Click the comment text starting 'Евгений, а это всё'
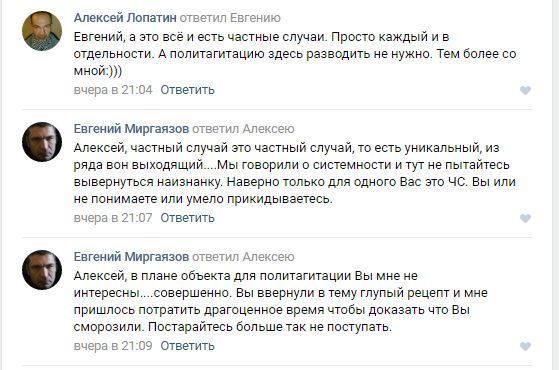The image size is (559, 370). tap(295, 54)
